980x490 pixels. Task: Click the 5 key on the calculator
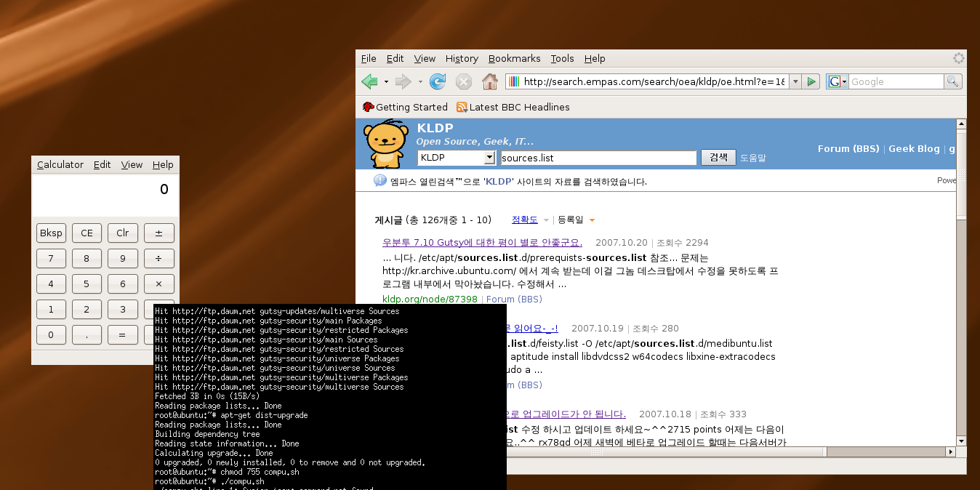tap(87, 284)
